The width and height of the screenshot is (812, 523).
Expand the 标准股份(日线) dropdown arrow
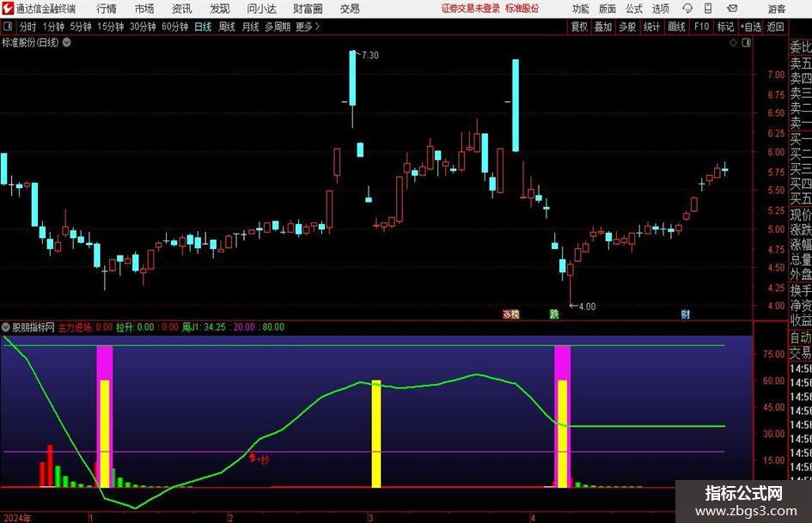coord(67,42)
